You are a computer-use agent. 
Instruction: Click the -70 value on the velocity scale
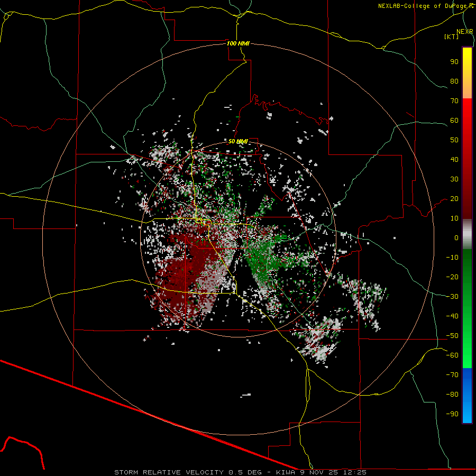point(452,375)
